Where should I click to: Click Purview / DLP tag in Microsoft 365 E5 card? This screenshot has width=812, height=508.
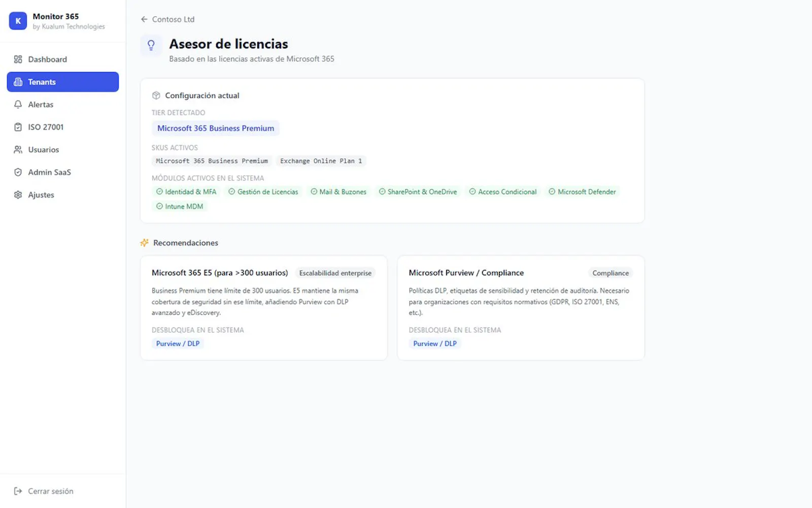click(178, 344)
